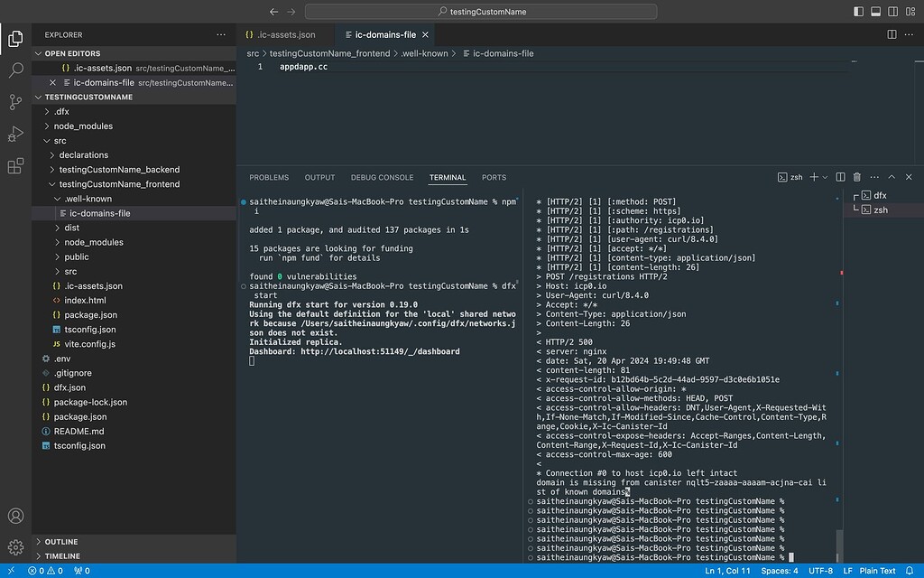Viewport: 924px width, 578px height.
Task: Open the Accounts icon near the bottom left
Action: tap(15, 516)
